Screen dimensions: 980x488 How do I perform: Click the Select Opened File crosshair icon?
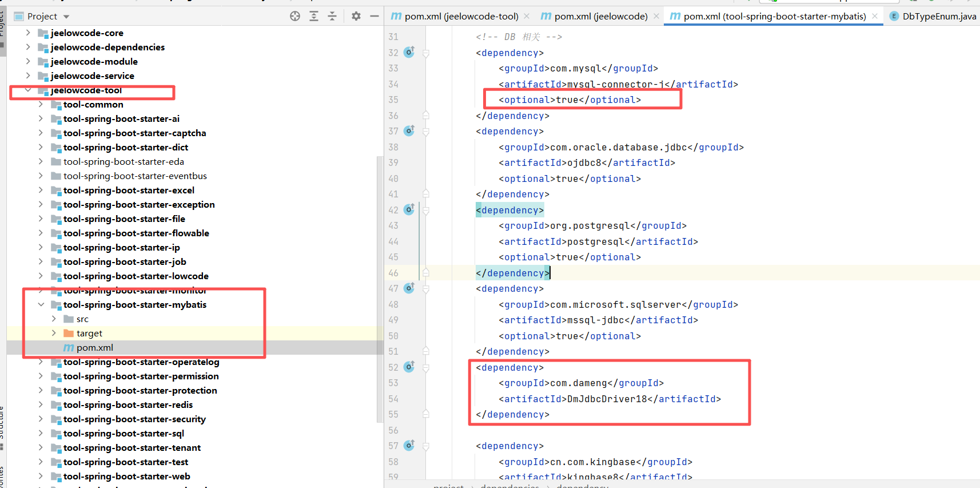(295, 16)
